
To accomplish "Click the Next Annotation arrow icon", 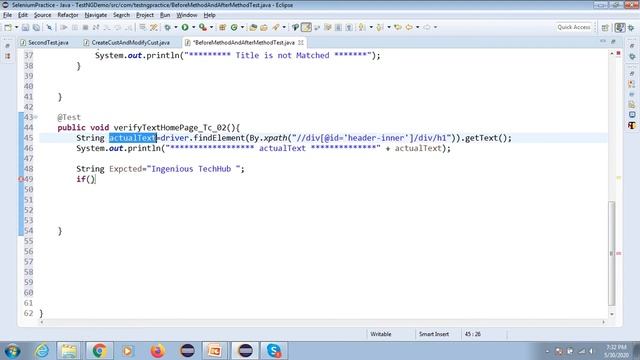I will tap(362, 27).
